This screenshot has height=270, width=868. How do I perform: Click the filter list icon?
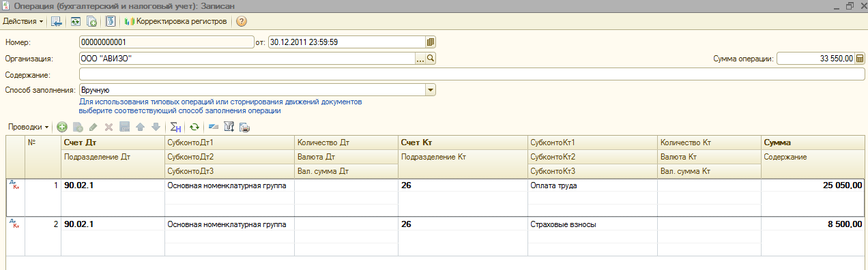229,127
